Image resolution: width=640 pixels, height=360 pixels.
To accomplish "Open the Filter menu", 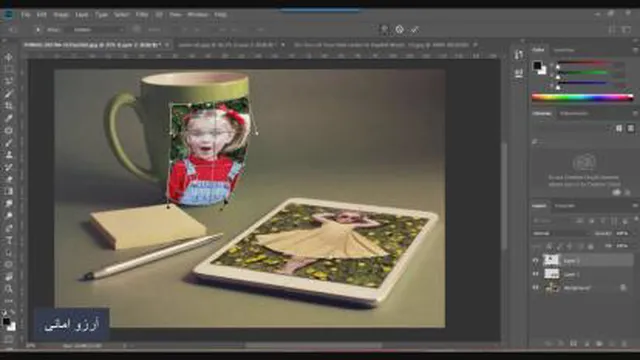I will (142, 14).
